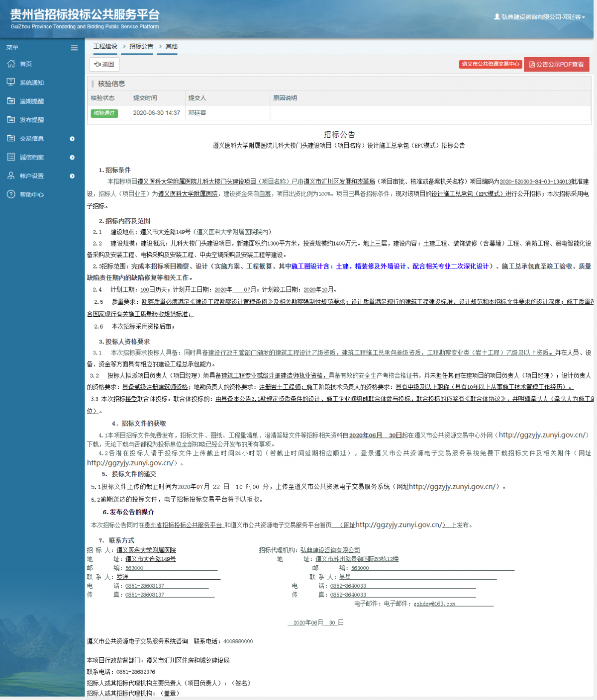Click the 贵州省招标投标公共服务平台 header logo
Screen dimensions: 597x700
[85, 19]
